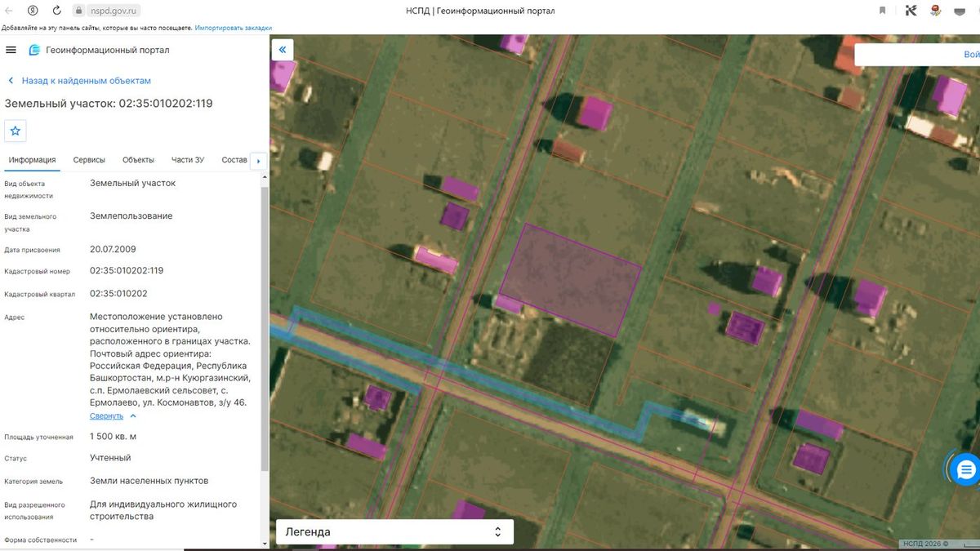Open the Сервисы tab
Viewport: 980px width, 551px height.
[89, 160]
